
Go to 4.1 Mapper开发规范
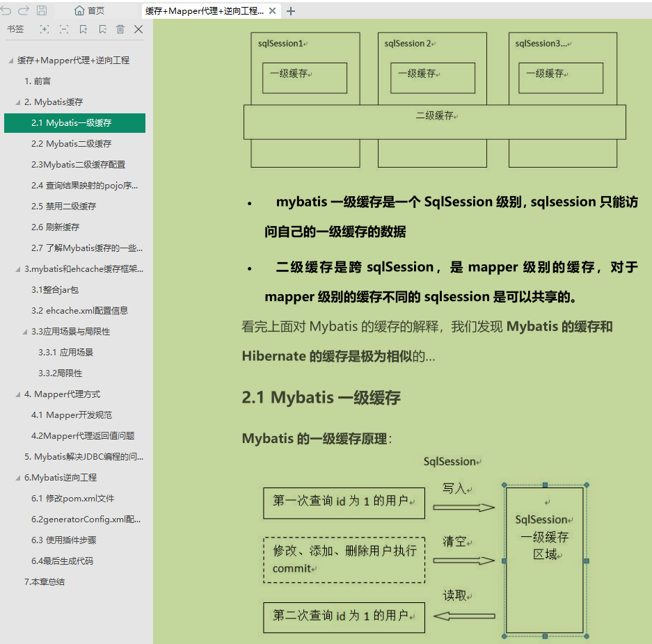pyautogui.click(x=72, y=414)
